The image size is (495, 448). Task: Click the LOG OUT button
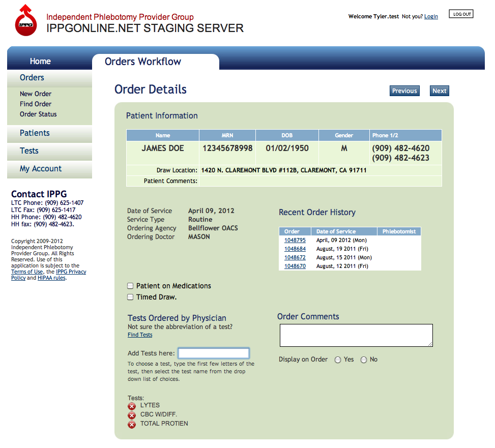coord(461,14)
